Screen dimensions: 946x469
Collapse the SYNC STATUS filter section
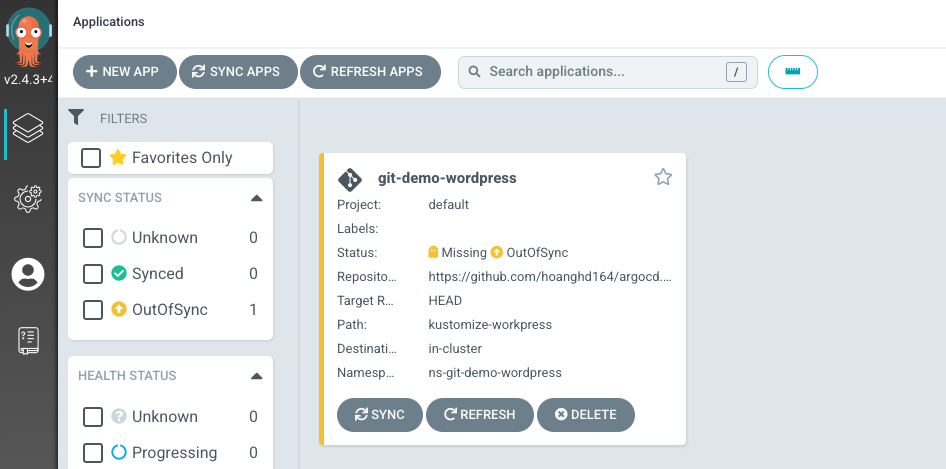(256, 198)
